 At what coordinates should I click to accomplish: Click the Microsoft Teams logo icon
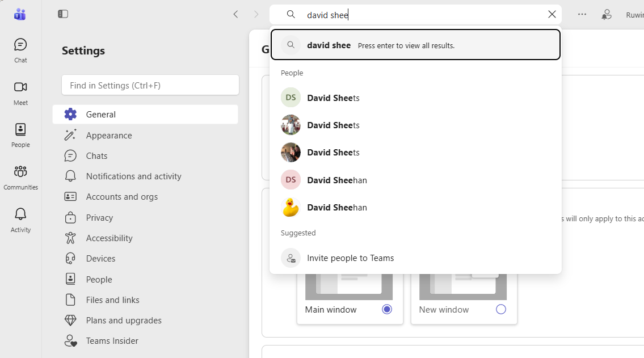click(x=20, y=14)
